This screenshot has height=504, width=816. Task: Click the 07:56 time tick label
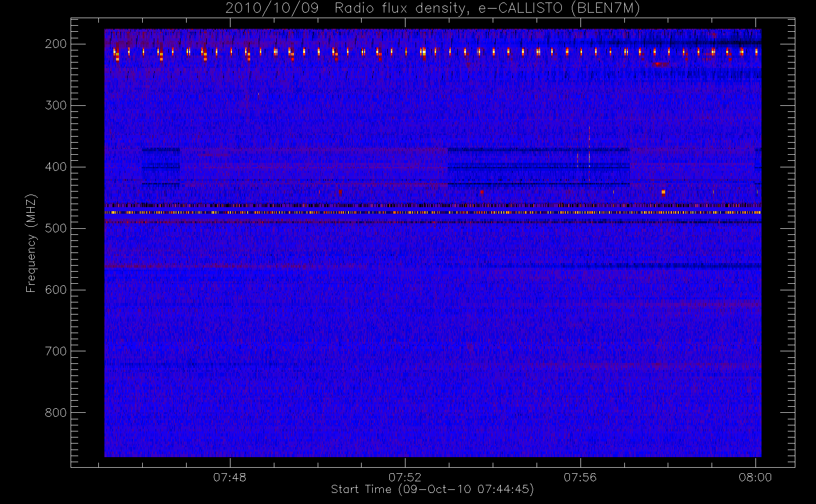point(580,477)
